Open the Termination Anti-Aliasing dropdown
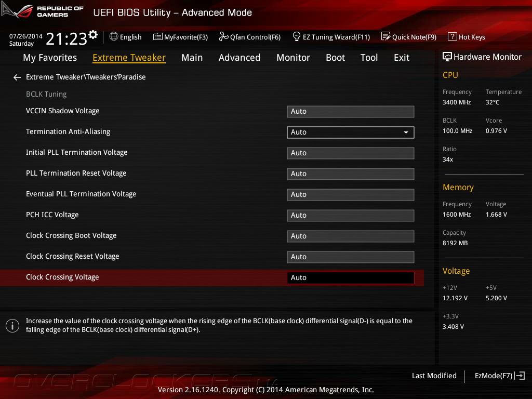532x399 pixels. pos(351,132)
